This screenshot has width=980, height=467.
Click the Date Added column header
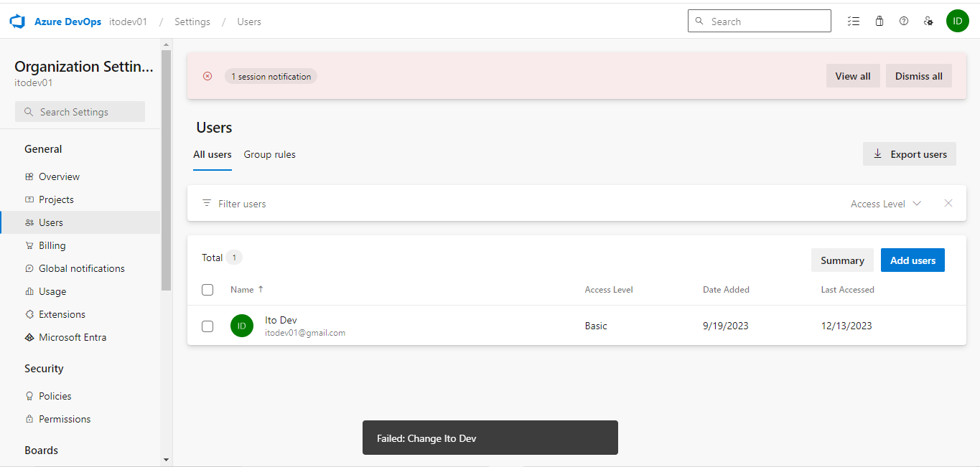[726, 290]
